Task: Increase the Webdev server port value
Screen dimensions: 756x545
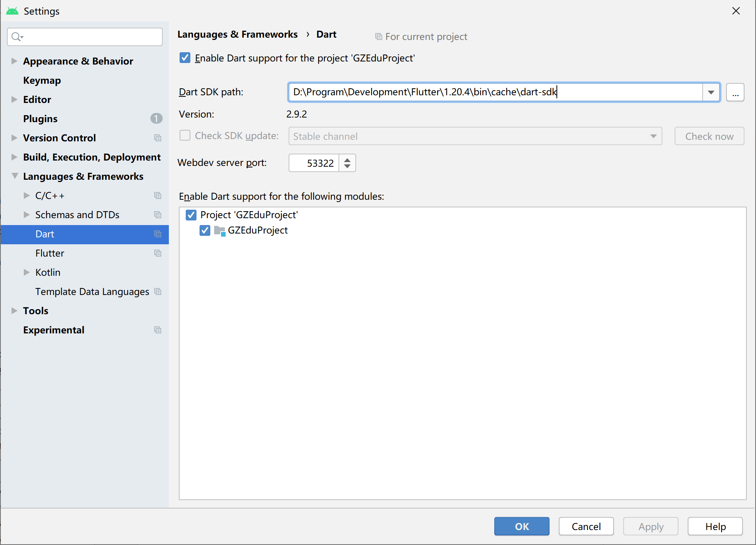Action: pyautogui.click(x=347, y=159)
